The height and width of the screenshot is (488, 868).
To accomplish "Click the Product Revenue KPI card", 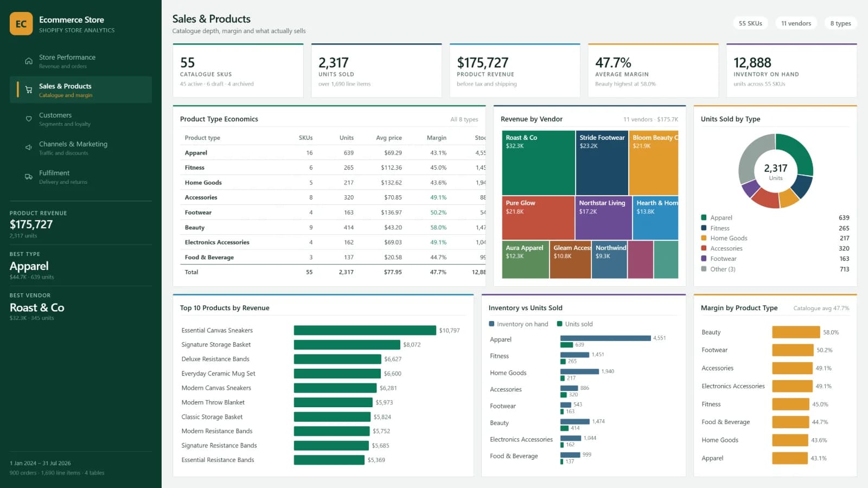I will (515, 70).
